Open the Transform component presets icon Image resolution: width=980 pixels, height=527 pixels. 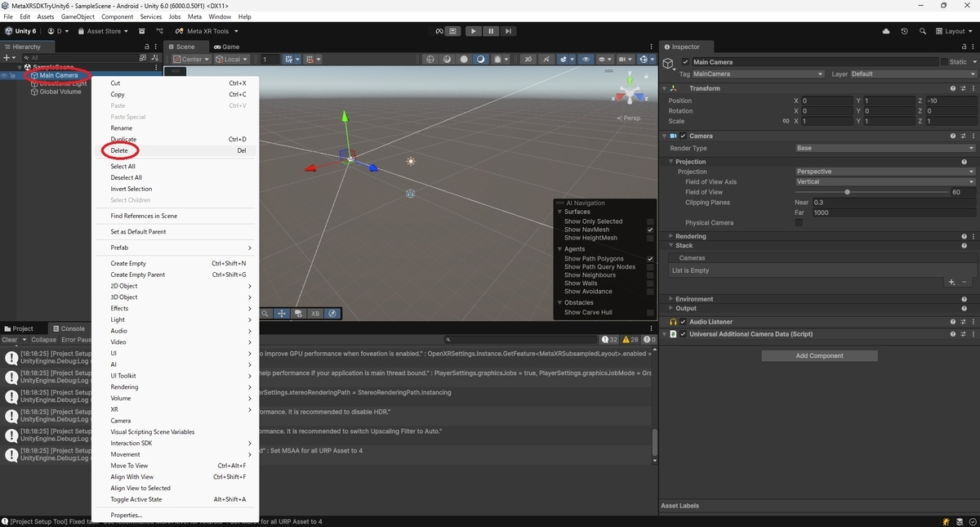[x=963, y=88]
